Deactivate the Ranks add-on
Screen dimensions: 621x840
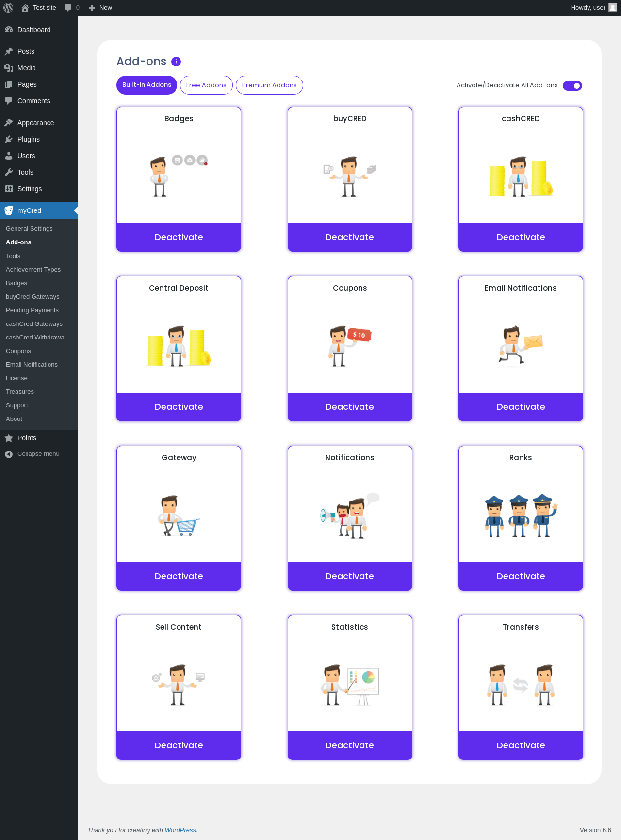pyautogui.click(x=521, y=576)
